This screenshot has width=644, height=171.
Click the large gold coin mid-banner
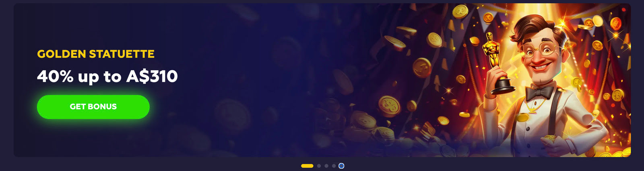[389, 104]
